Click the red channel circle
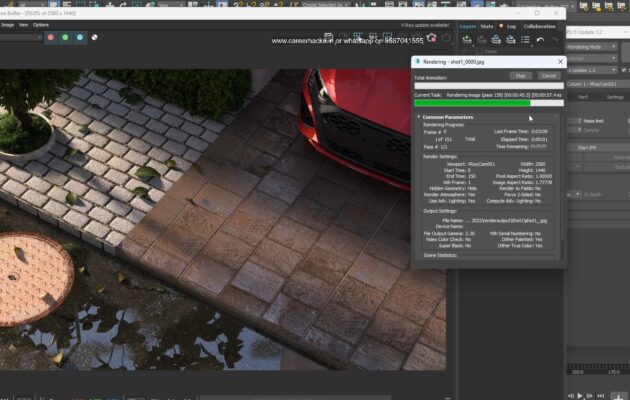 52,38
